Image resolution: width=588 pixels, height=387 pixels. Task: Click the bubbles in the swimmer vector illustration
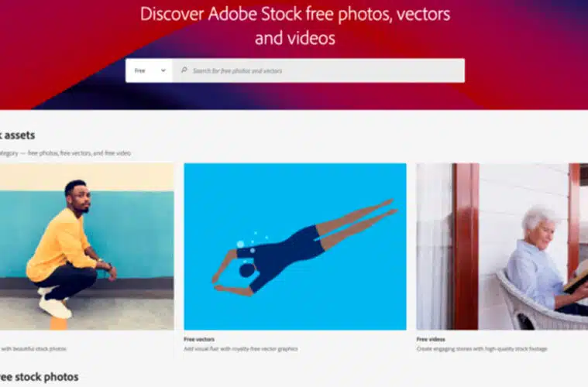[249, 239]
